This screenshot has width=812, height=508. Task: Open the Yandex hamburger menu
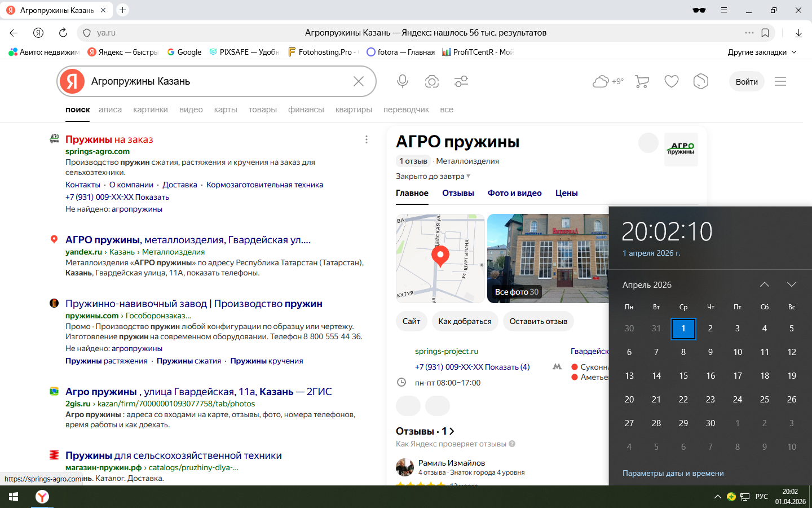(x=780, y=81)
